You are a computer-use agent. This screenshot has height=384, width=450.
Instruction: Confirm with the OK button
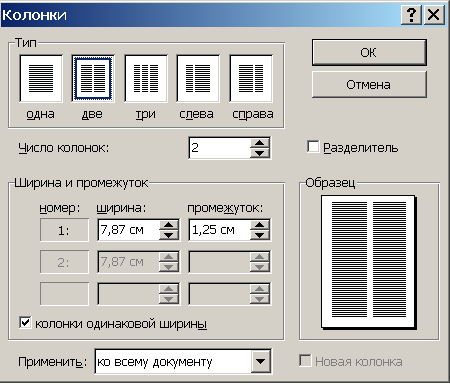pyautogui.click(x=369, y=53)
